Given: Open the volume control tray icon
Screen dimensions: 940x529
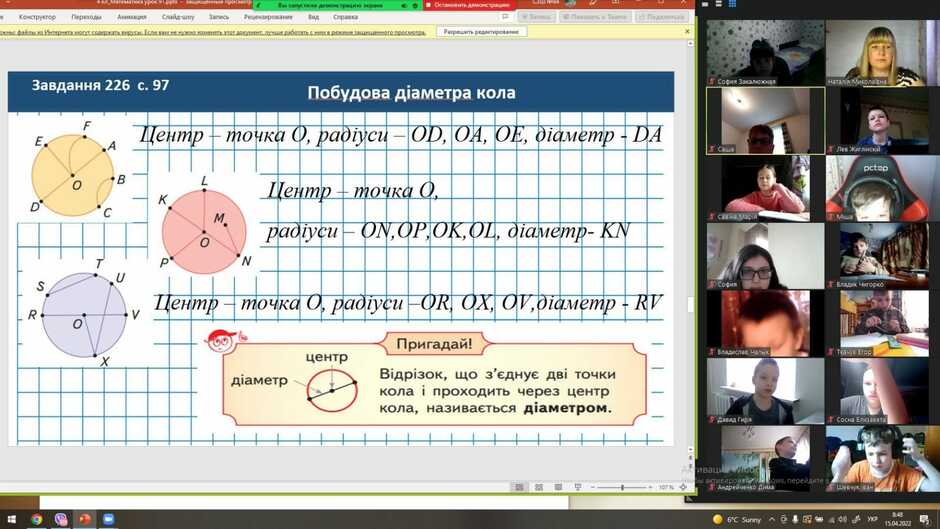Looking at the screenshot, I should [x=843, y=519].
